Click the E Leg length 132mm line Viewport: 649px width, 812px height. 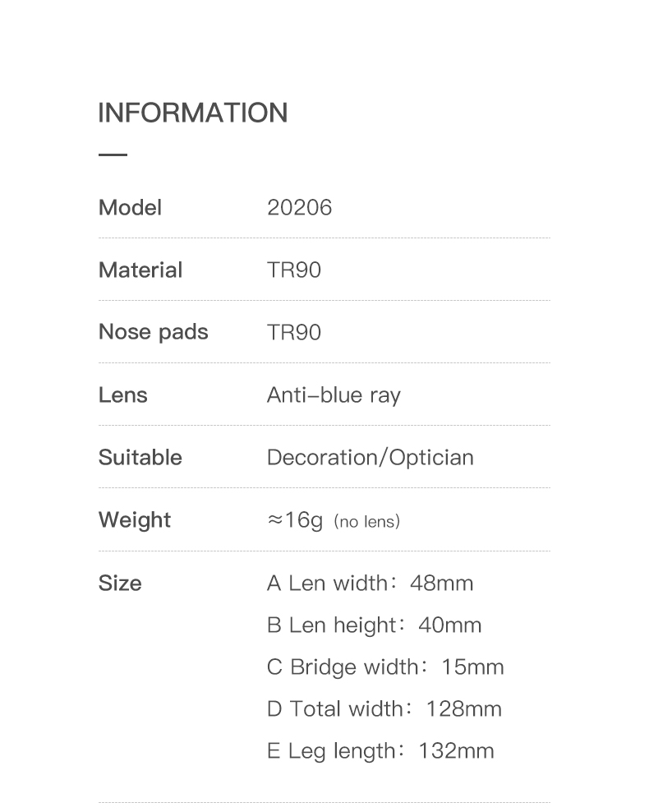click(x=380, y=751)
